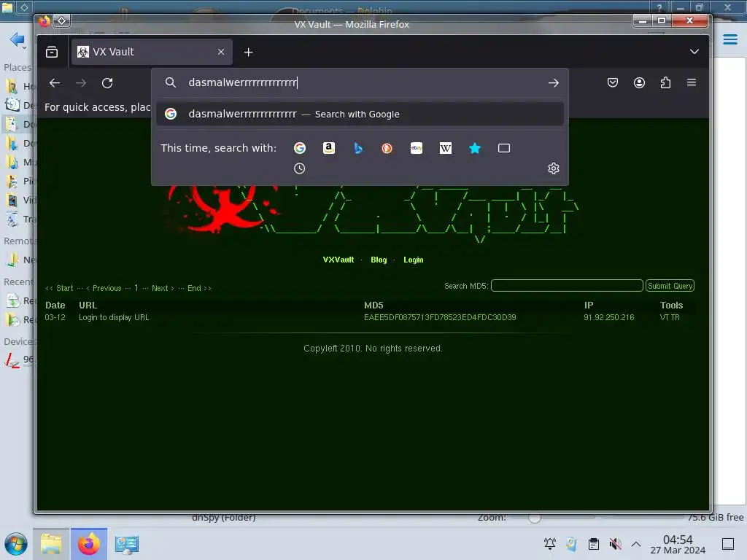Screen dimensions: 747x560
Task: Search this time with eBay icon
Action: [x=417, y=148]
